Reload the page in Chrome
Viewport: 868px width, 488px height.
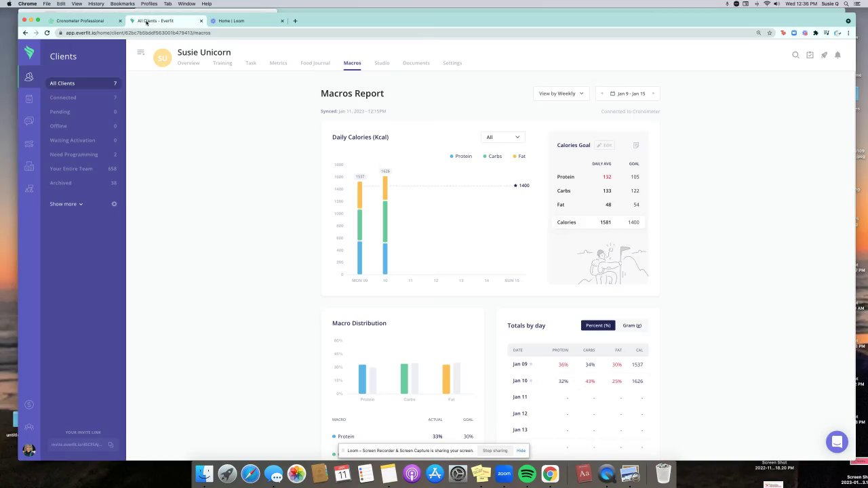[47, 33]
